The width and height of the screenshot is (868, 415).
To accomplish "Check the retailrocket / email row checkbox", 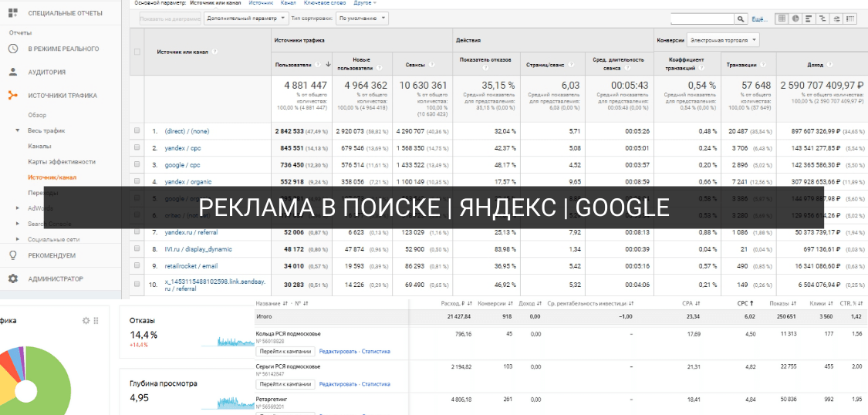I will [x=137, y=265].
